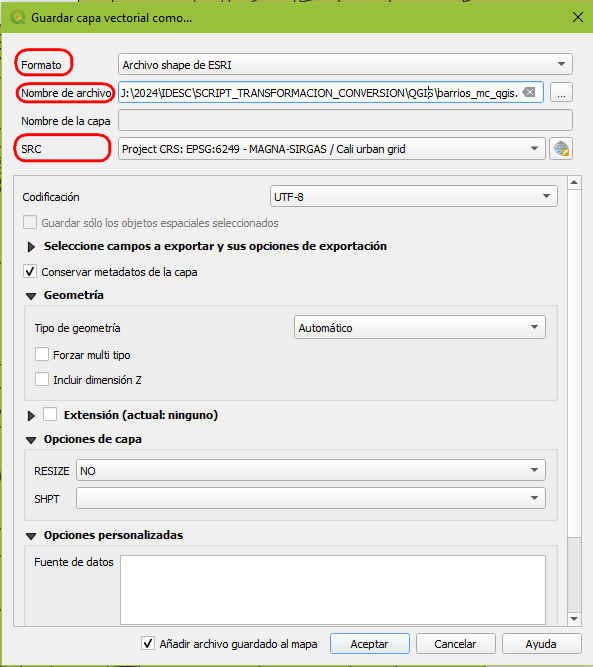Collapse the Geometría section

31,296
